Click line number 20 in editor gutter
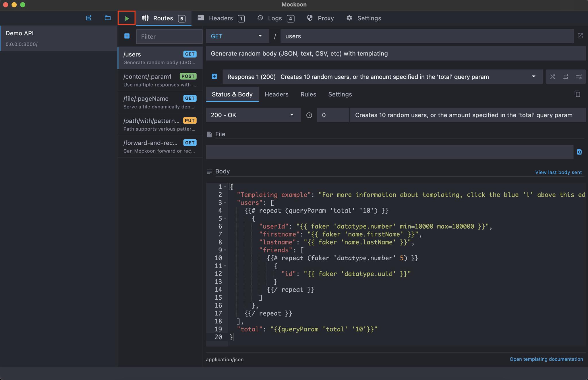This screenshot has width=588, height=380. click(x=218, y=337)
